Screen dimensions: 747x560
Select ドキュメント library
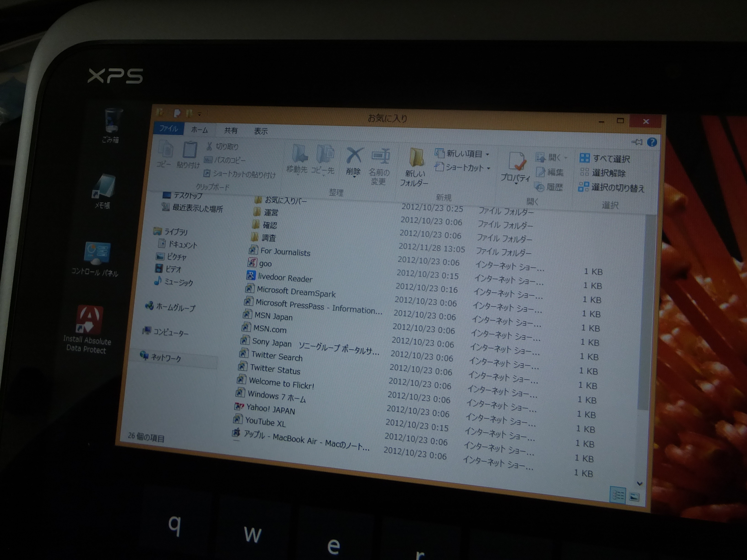tap(178, 244)
